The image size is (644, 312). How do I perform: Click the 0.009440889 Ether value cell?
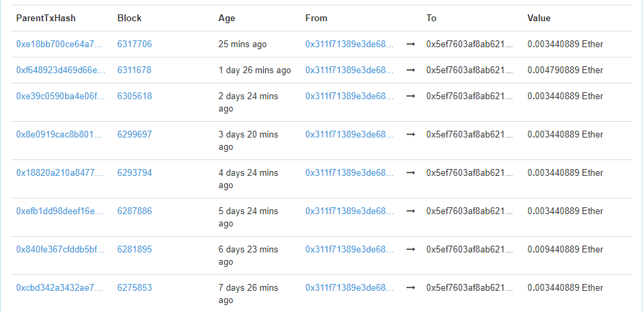coord(565,250)
